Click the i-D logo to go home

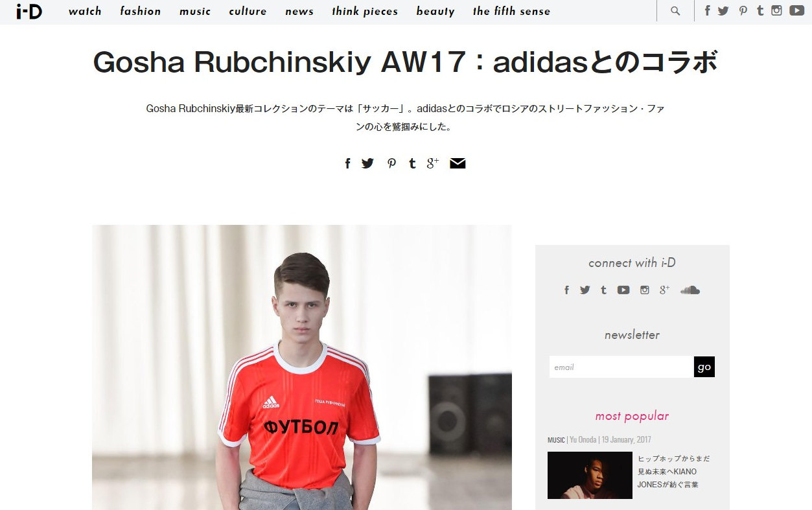[x=29, y=11]
